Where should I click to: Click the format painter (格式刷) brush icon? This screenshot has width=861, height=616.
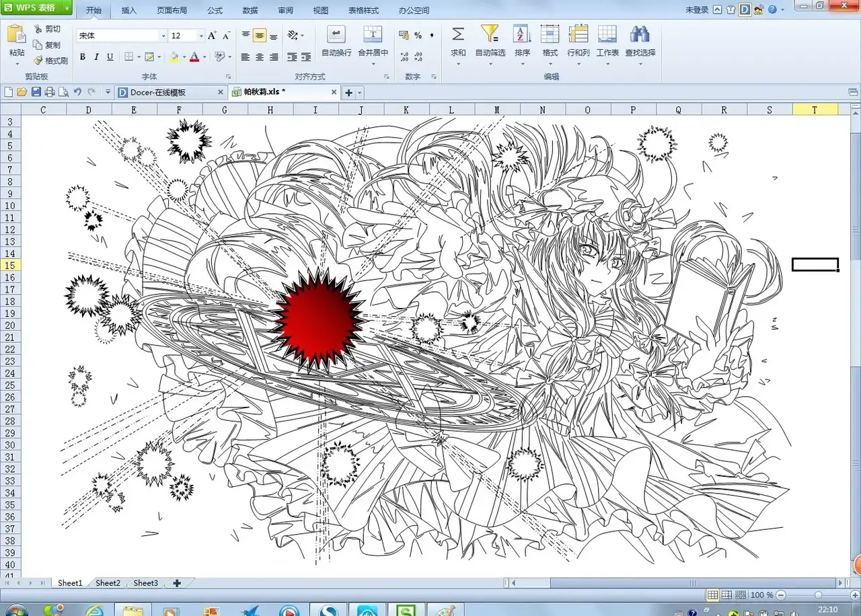pyautogui.click(x=38, y=61)
